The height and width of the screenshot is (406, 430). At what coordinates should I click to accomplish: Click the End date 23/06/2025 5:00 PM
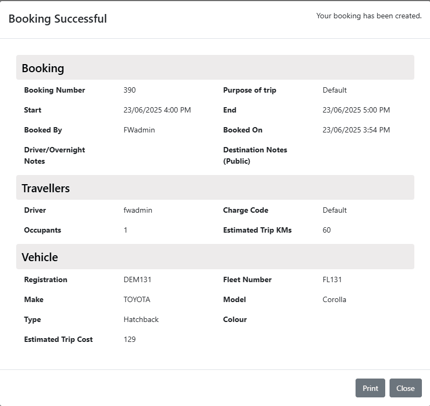pyautogui.click(x=356, y=110)
